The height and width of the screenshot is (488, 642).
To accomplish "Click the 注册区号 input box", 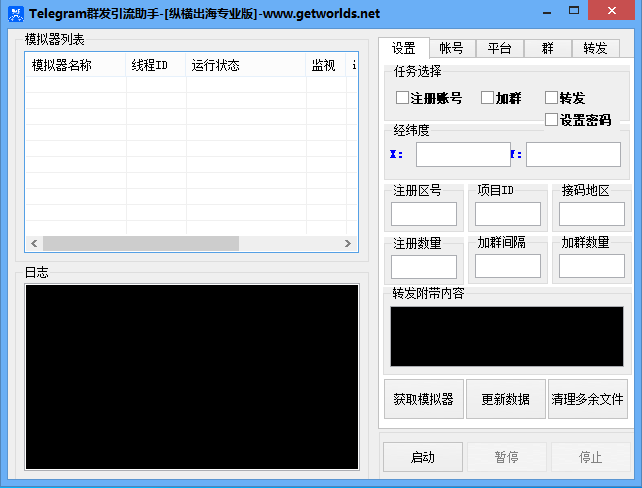I will tap(424, 214).
